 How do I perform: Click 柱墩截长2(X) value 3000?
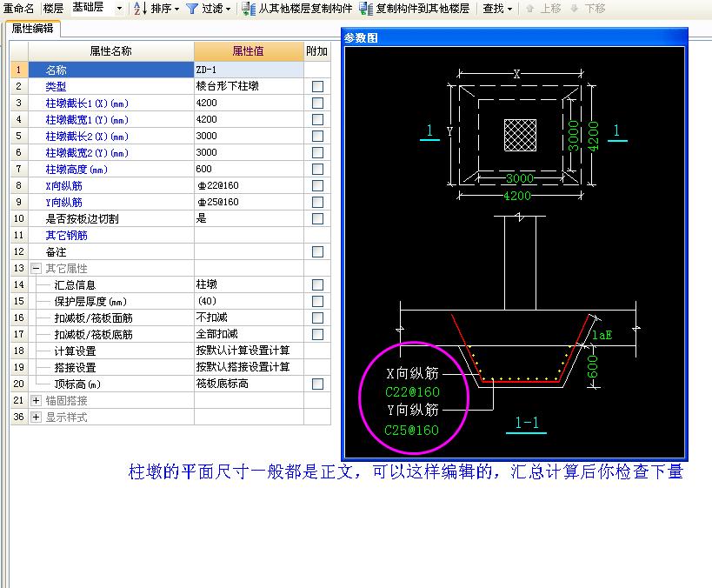249,136
